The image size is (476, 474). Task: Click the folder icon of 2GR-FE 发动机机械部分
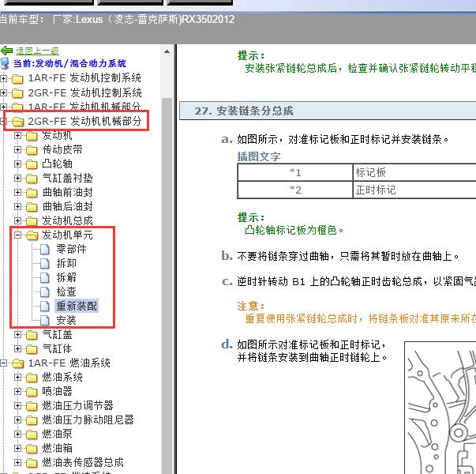click(18, 122)
